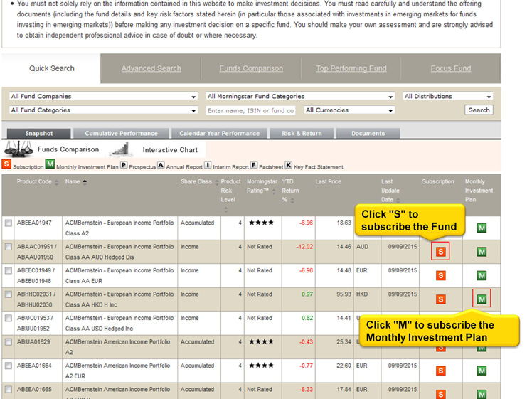
Task: Open Funds Comparison scales icon
Action: tap(18, 149)
